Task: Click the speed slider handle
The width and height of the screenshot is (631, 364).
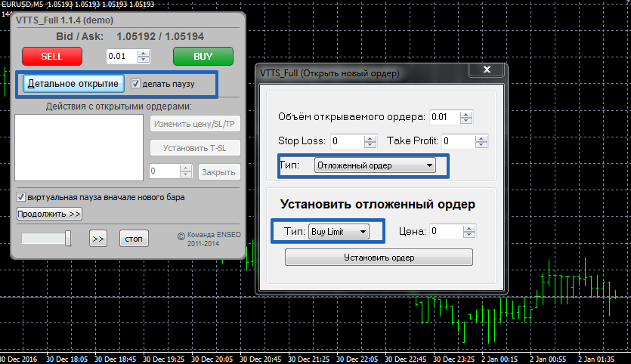Action: coord(68,239)
